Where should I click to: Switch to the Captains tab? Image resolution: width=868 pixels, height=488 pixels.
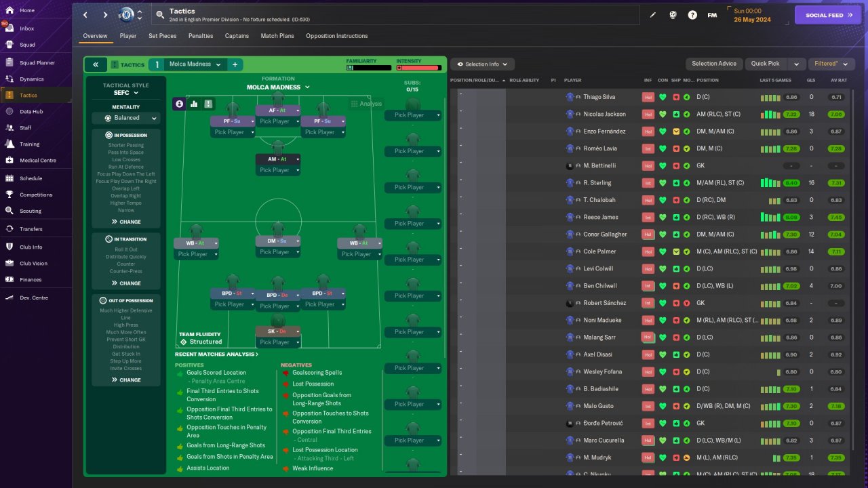point(237,36)
